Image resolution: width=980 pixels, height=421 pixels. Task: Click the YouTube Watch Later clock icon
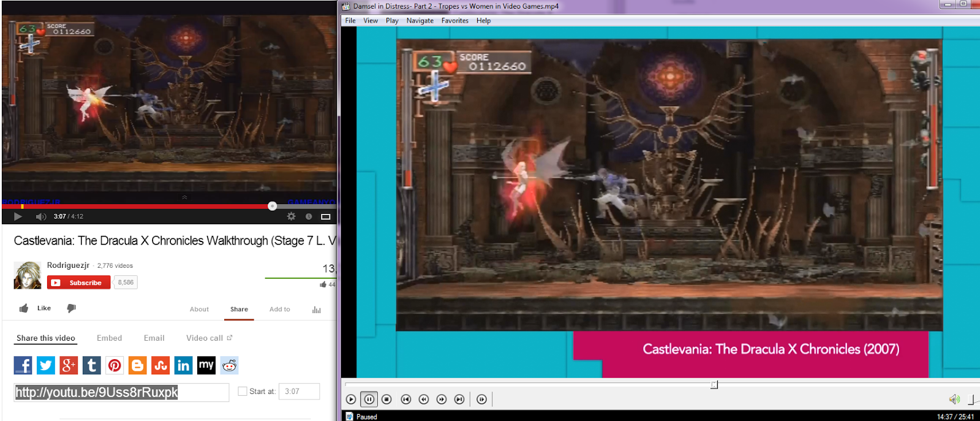309,216
